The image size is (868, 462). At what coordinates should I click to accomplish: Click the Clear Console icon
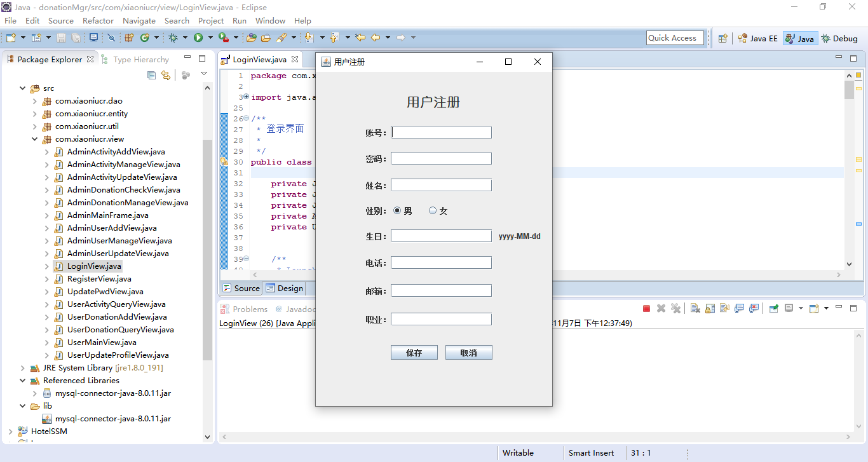pos(695,308)
